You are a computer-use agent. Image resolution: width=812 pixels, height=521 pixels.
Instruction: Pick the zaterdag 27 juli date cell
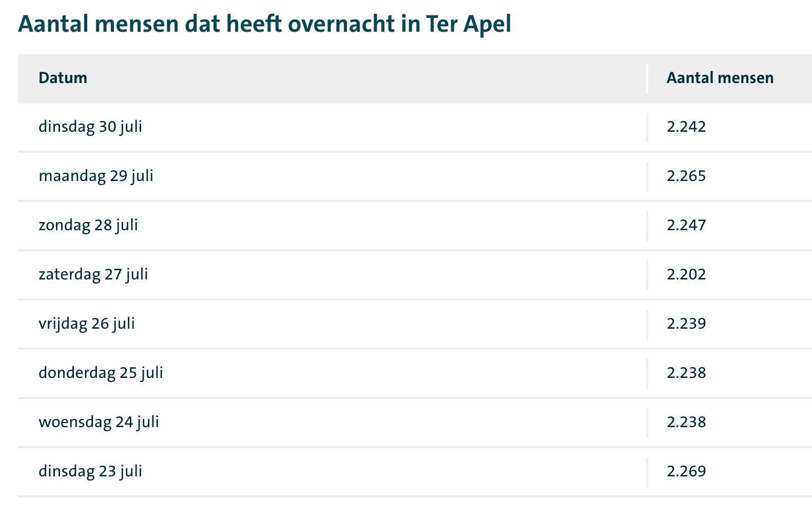pos(93,274)
